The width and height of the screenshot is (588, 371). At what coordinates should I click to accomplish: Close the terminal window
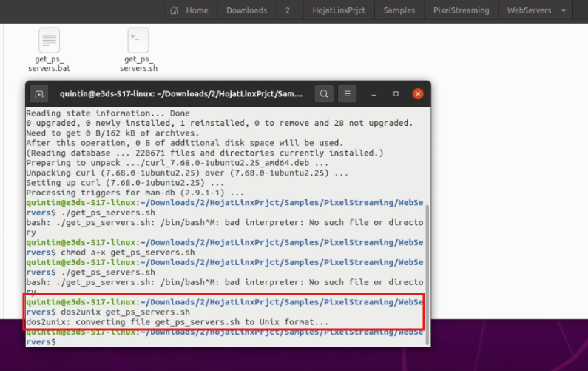point(418,94)
